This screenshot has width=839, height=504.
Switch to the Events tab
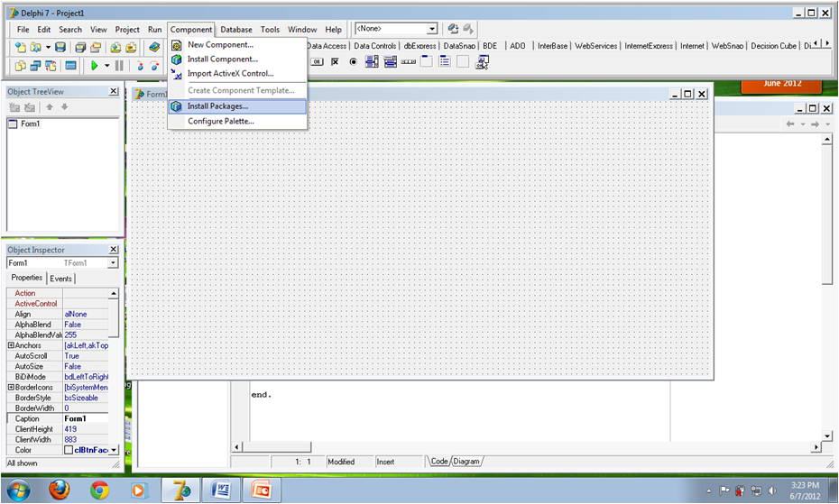(61, 279)
